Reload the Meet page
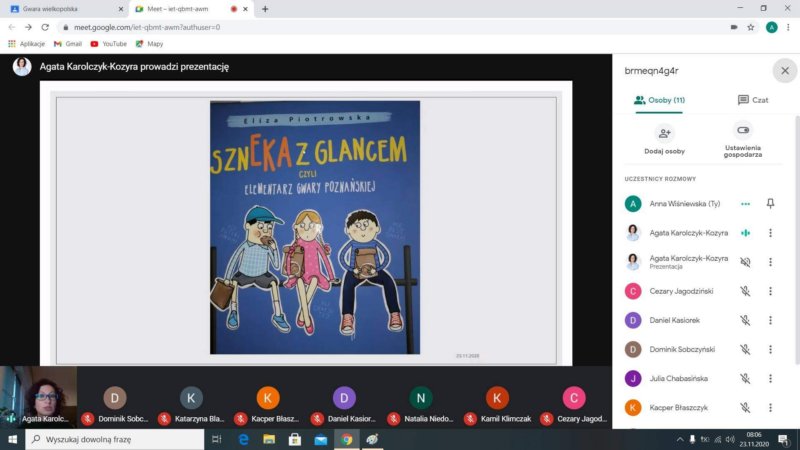800x450 pixels. (45, 27)
